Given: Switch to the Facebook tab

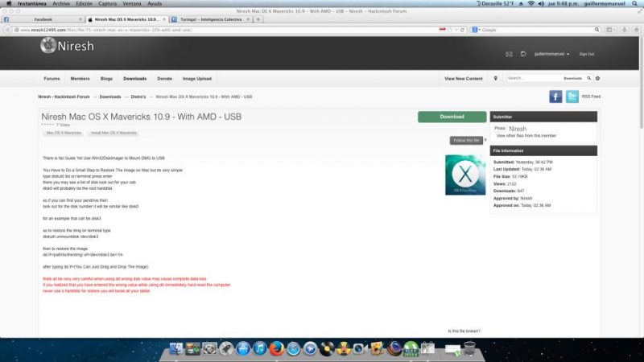Looking at the screenshot, I should [x=43, y=19].
